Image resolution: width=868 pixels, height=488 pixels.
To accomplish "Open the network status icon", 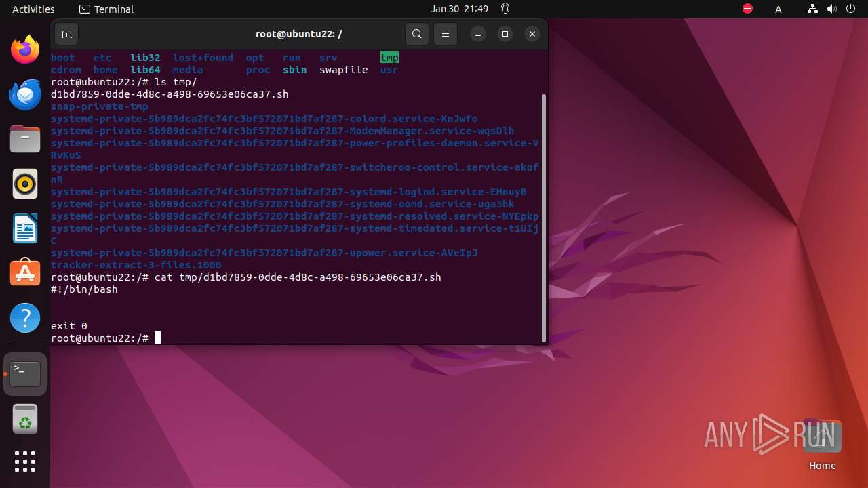I will coord(812,9).
